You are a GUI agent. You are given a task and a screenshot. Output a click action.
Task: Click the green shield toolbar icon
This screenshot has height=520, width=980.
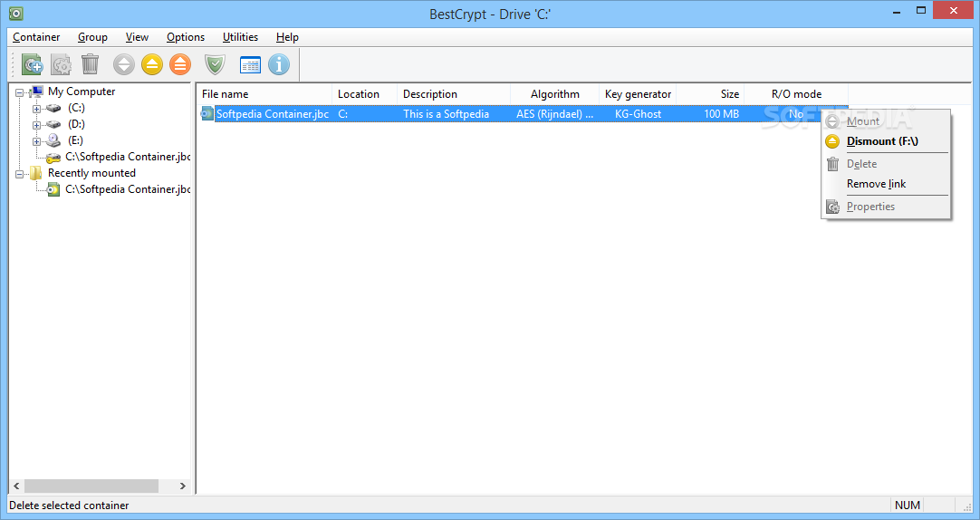(x=215, y=64)
